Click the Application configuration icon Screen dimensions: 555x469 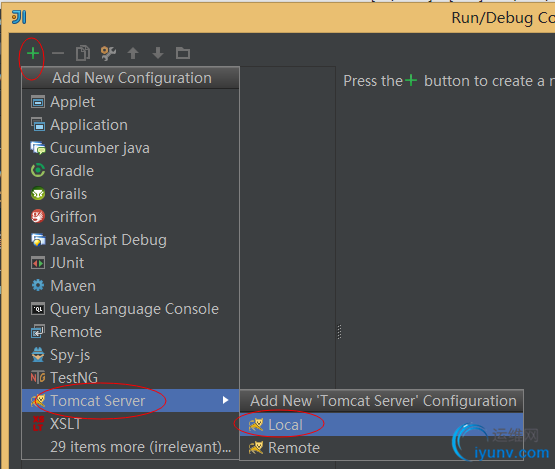click(38, 125)
